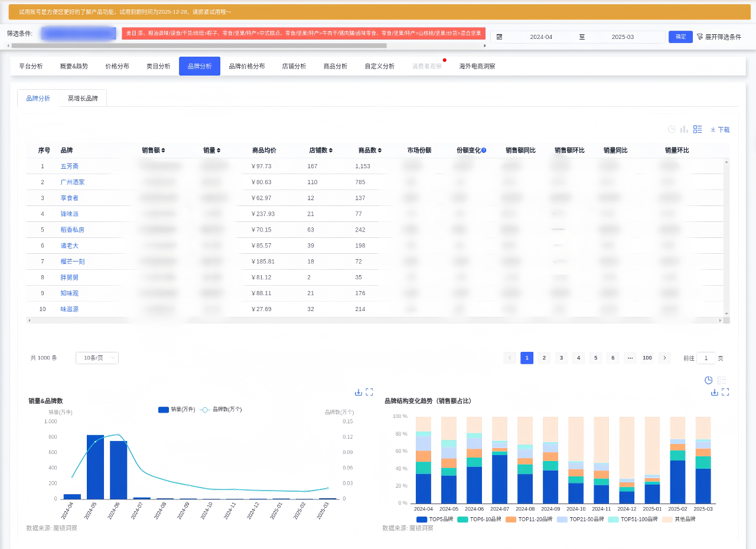This screenshot has width=756, height=549.
Task: Click pagination ellipsis to jump pages
Action: click(x=630, y=358)
